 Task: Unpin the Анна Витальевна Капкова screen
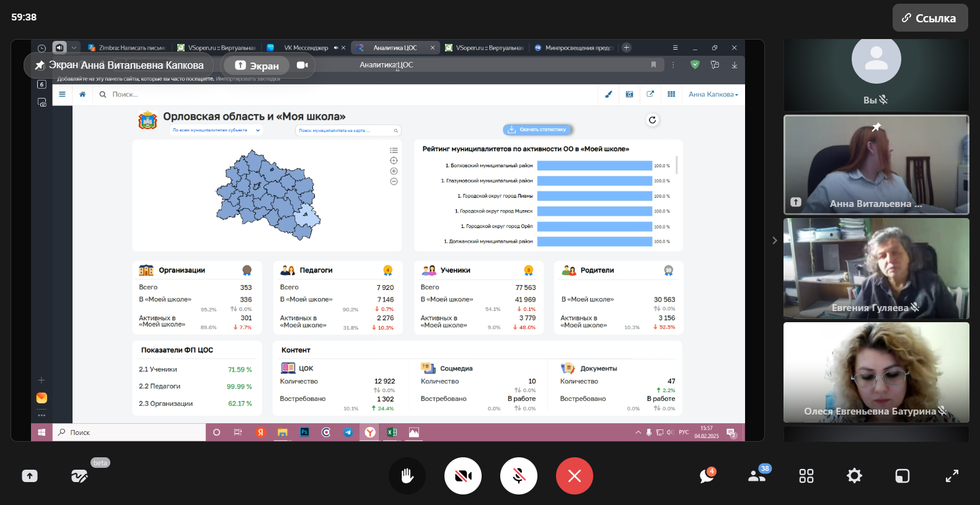click(x=40, y=65)
